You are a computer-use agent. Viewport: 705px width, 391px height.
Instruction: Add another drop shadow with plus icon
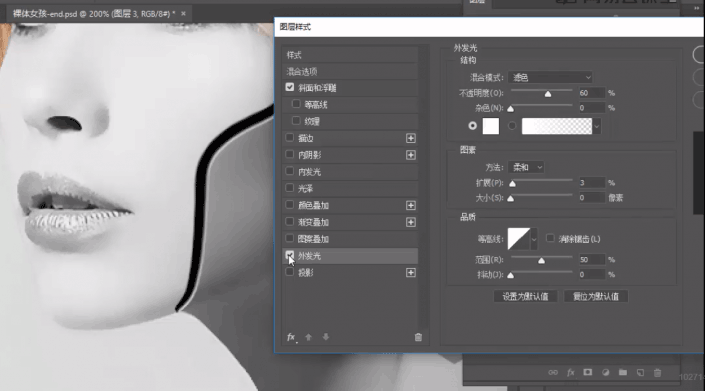411,273
